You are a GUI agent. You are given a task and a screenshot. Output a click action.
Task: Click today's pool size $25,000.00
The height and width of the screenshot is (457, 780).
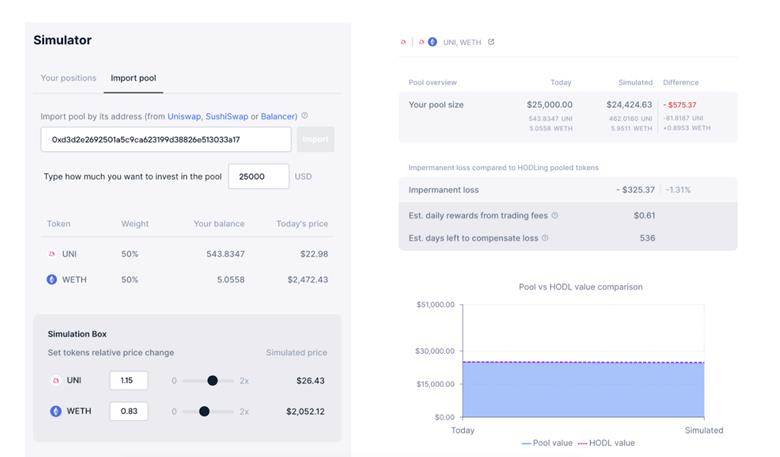[x=550, y=105]
